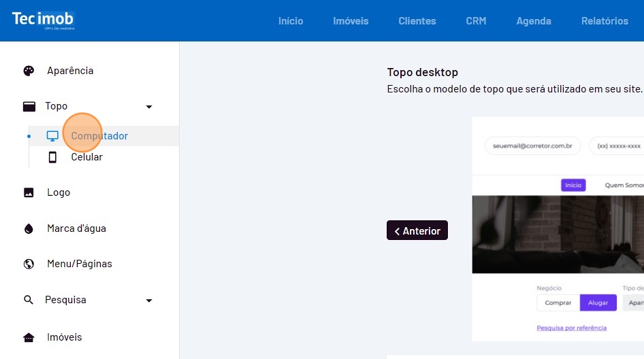Open Logo via its image icon
This screenshot has width=644, height=359.
point(29,192)
